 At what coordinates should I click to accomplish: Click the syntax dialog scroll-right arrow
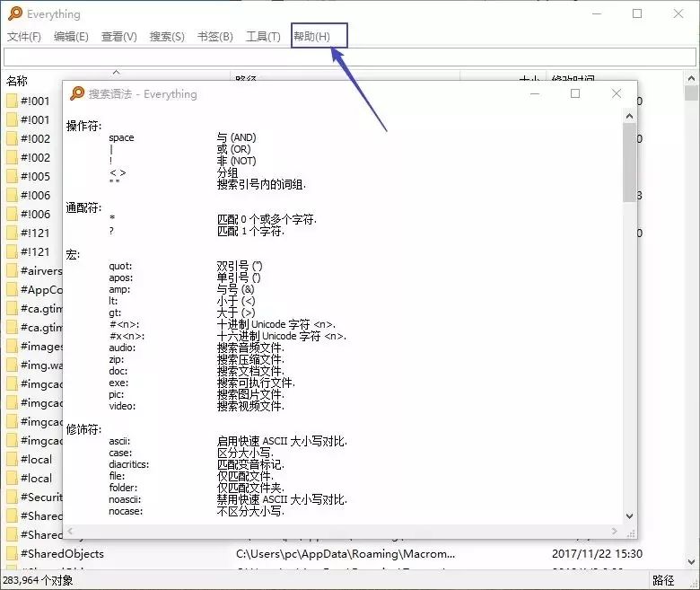(x=615, y=531)
